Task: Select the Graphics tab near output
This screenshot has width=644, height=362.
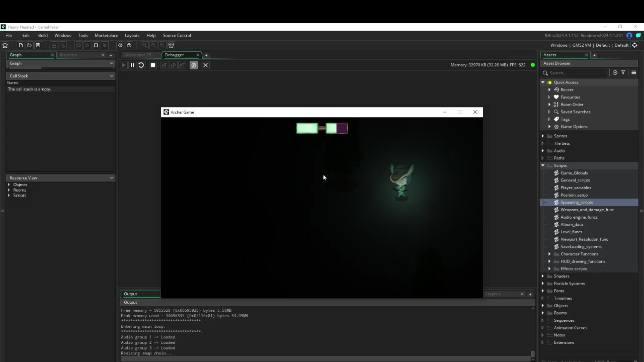Action: point(493,294)
